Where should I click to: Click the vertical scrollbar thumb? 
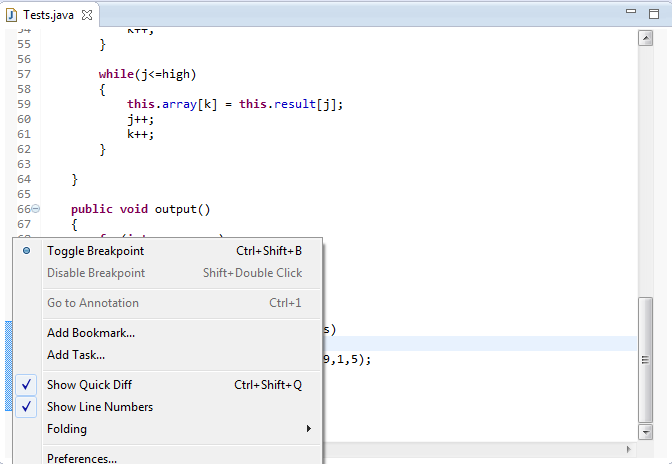tap(645, 360)
